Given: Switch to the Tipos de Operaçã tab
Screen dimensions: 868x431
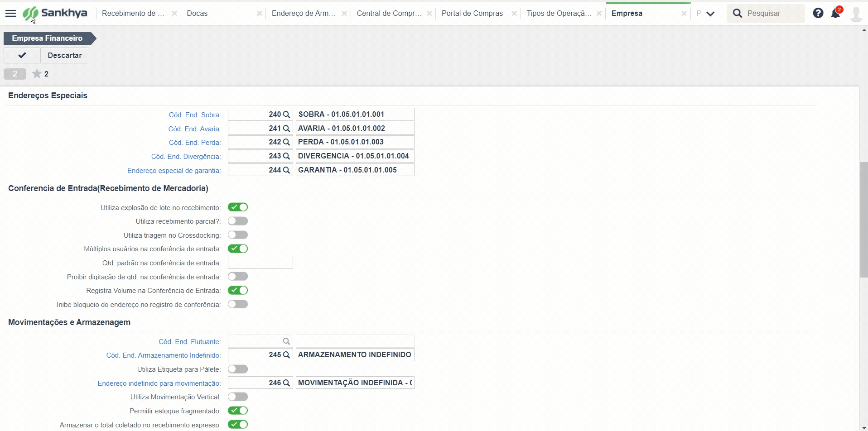Looking at the screenshot, I should pos(559,14).
